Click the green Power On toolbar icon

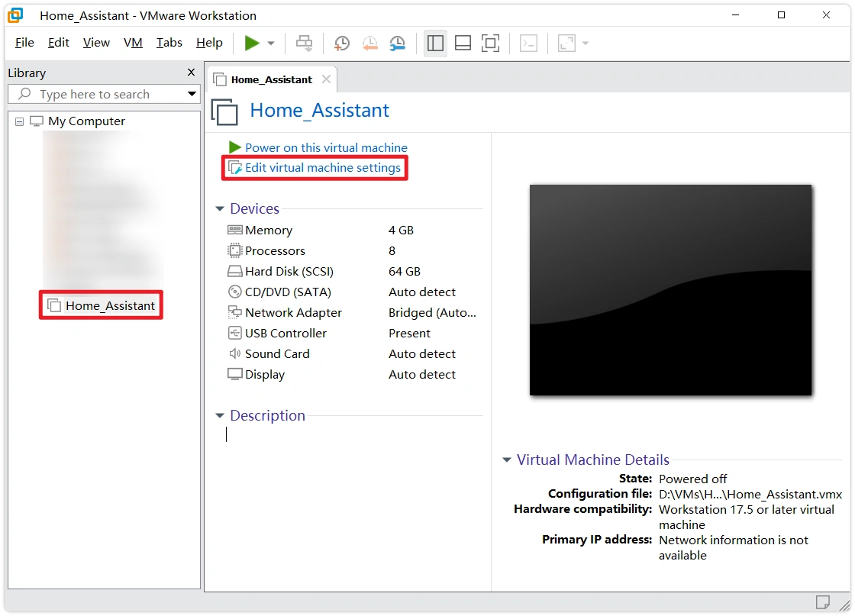click(251, 43)
